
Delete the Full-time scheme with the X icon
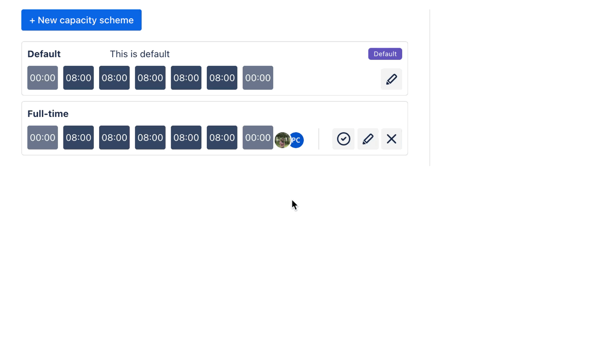tap(392, 139)
